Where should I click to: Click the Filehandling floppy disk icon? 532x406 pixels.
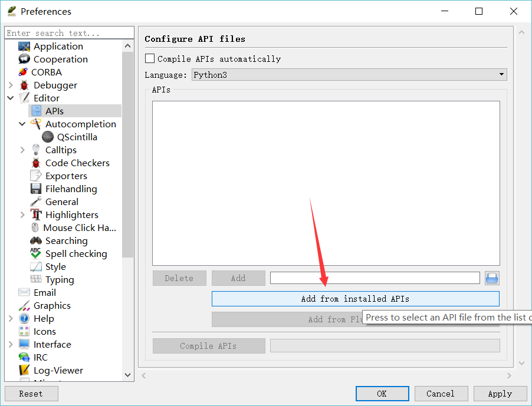[36, 189]
